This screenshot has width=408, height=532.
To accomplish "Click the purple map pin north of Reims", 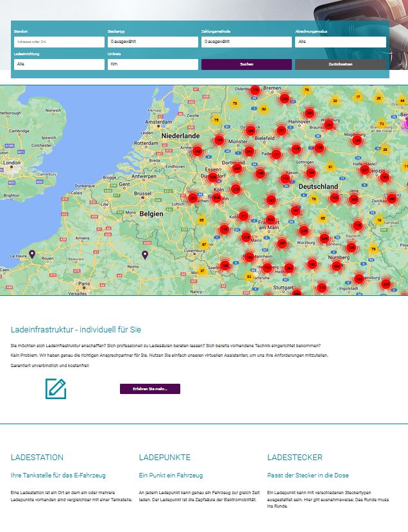I will pyautogui.click(x=145, y=255).
